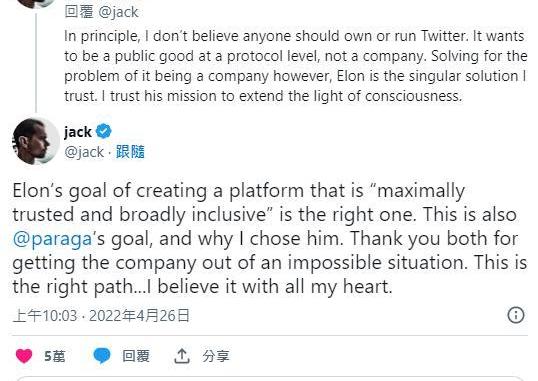
Task: Click the pink heart like icon
Action: click(x=24, y=356)
